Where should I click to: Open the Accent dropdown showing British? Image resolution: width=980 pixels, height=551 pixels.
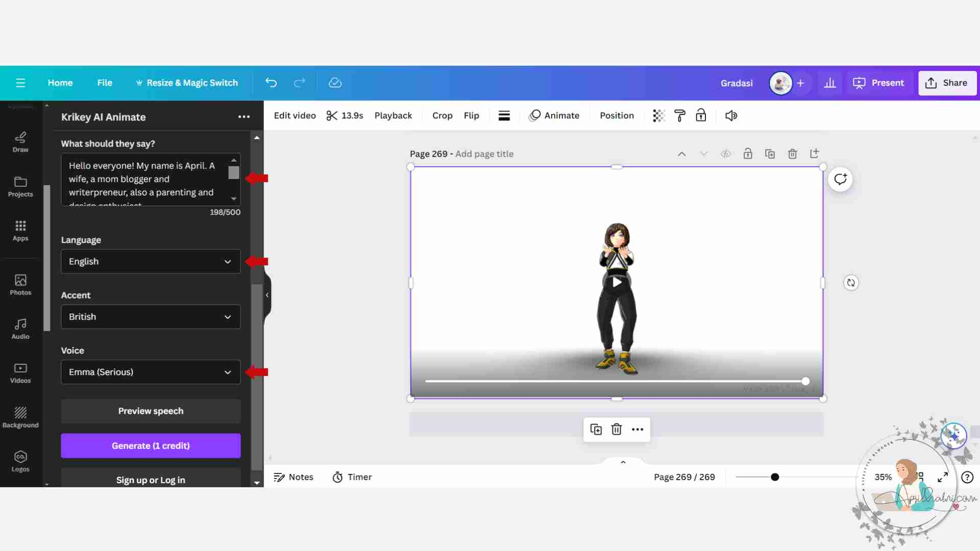click(151, 317)
